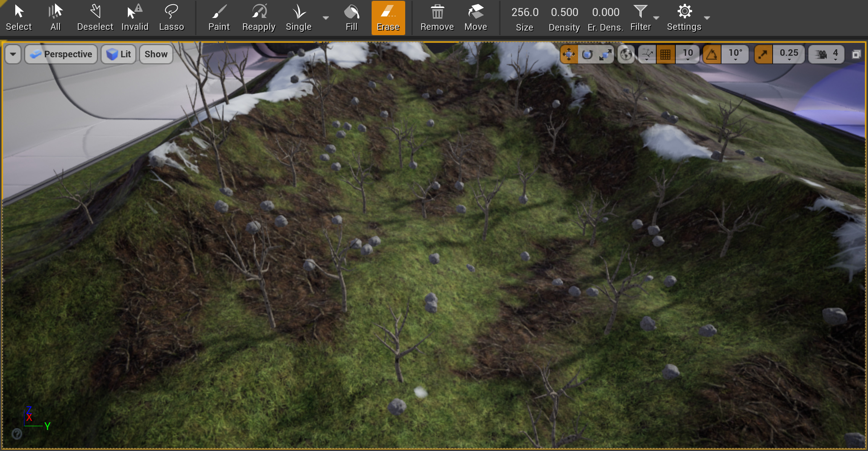Image resolution: width=868 pixels, height=451 pixels.
Task: Click Deselect in the foliage toolbar
Action: click(x=95, y=18)
